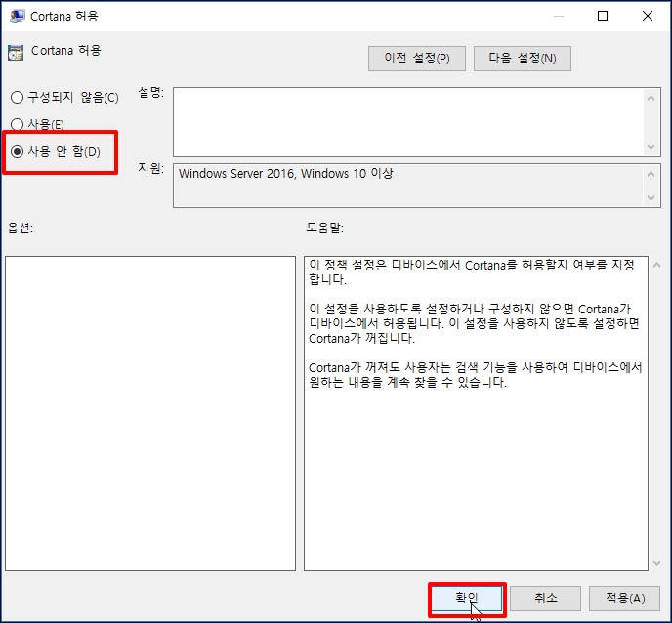The width and height of the screenshot is (672, 623).
Task: Close the Cortana 허용 dialog window
Action: tap(648, 16)
